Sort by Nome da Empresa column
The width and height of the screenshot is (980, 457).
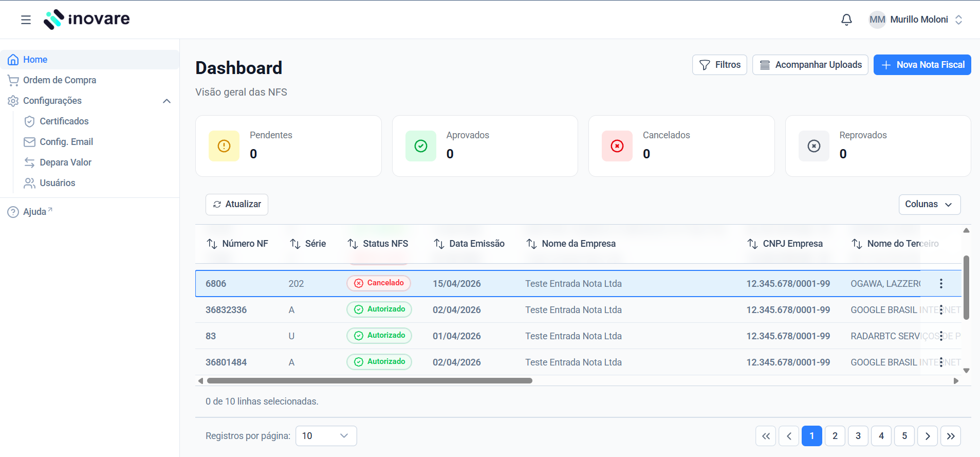point(571,244)
